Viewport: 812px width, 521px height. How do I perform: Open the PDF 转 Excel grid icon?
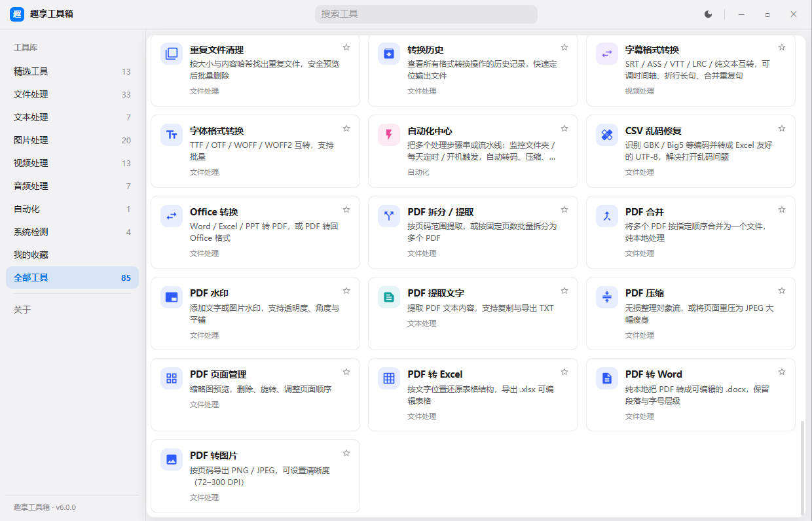(x=389, y=378)
